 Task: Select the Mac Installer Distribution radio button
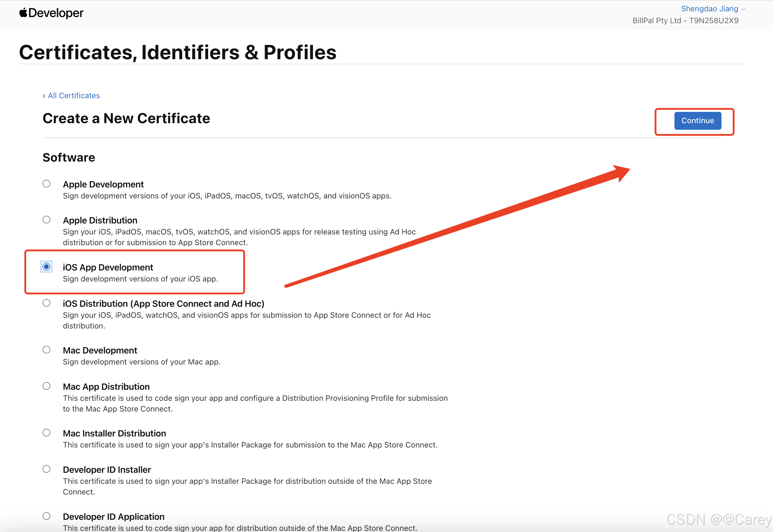click(46, 433)
